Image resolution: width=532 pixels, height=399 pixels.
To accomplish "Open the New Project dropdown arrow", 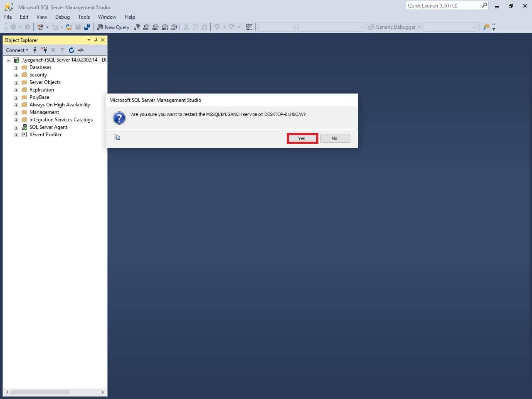I will tap(47, 27).
